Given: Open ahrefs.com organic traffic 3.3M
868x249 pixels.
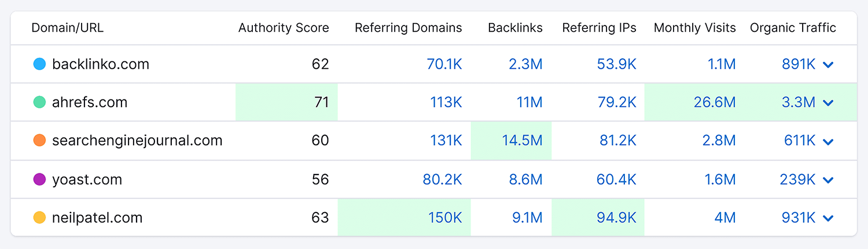Looking at the screenshot, I should (799, 102).
